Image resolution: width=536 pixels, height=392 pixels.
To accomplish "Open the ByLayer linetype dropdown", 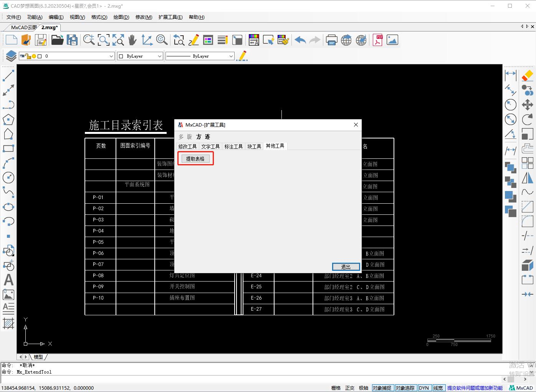I will [231, 56].
